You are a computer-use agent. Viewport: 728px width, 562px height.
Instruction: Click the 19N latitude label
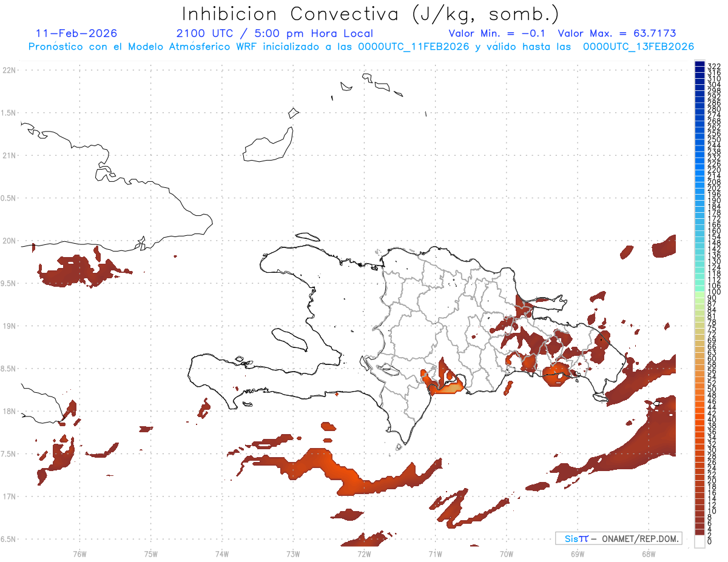pyautogui.click(x=9, y=326)
